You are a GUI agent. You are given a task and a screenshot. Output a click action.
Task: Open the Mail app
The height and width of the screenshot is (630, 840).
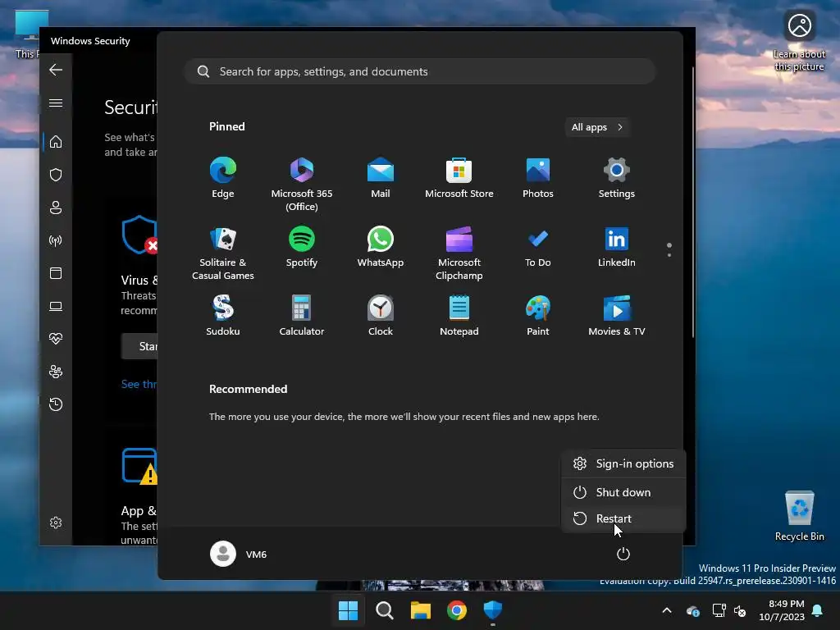[x=381, y=178]
